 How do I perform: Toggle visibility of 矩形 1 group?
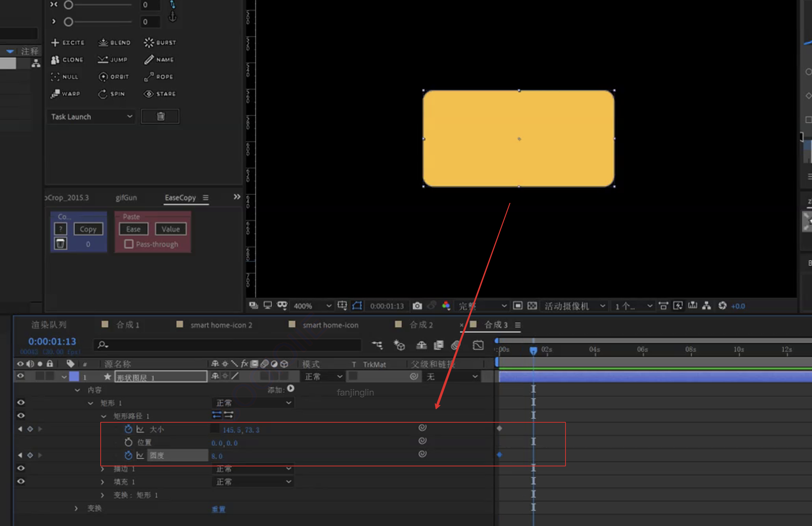(x=21, y=403)
